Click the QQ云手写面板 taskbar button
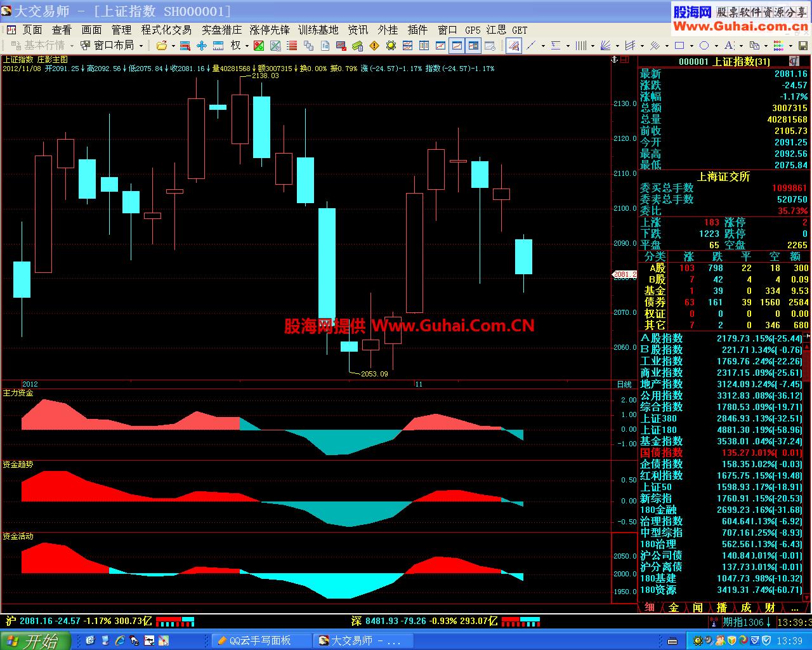This screenshot has width=812, height=650. pos(261,640)
